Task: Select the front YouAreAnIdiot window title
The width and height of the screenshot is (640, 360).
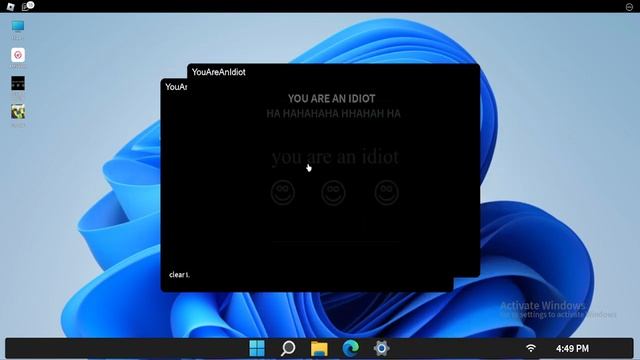Action: 219,72
